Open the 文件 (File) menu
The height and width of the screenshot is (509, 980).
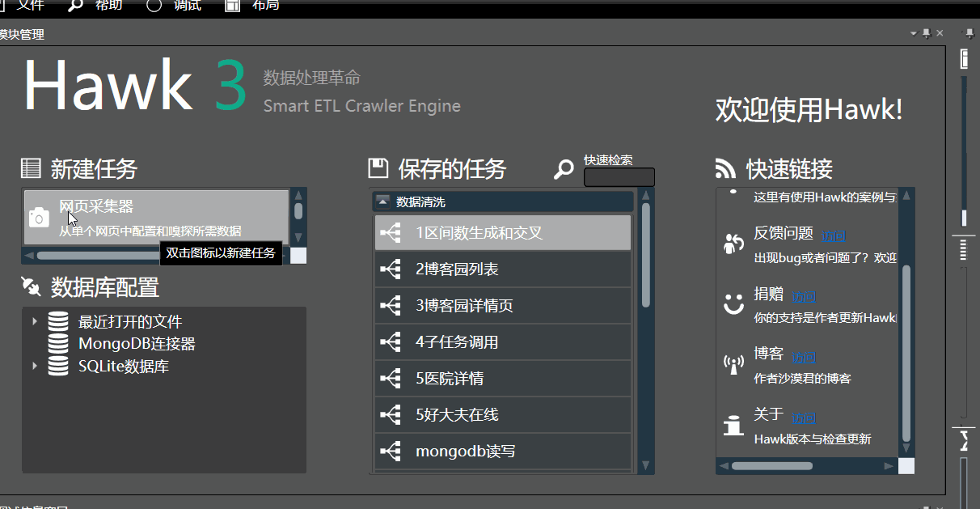(30, 6)
